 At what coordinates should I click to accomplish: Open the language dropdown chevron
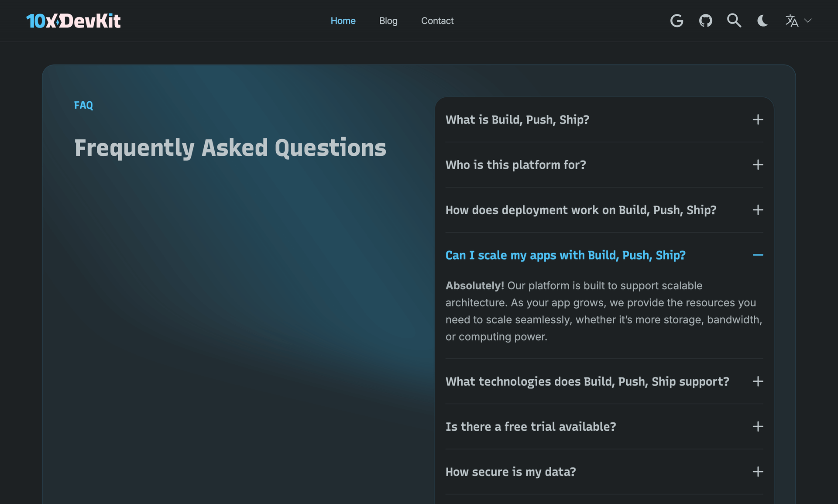coord(808,21)
